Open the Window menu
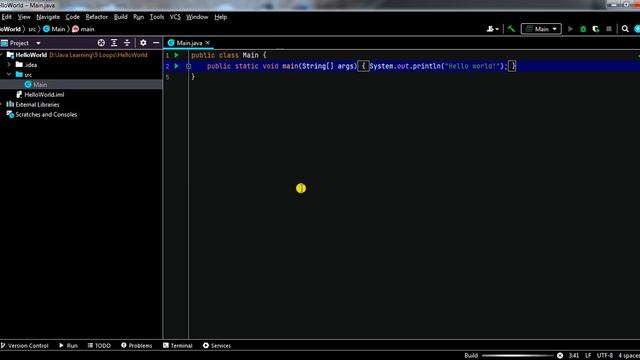 click(197, 17)
